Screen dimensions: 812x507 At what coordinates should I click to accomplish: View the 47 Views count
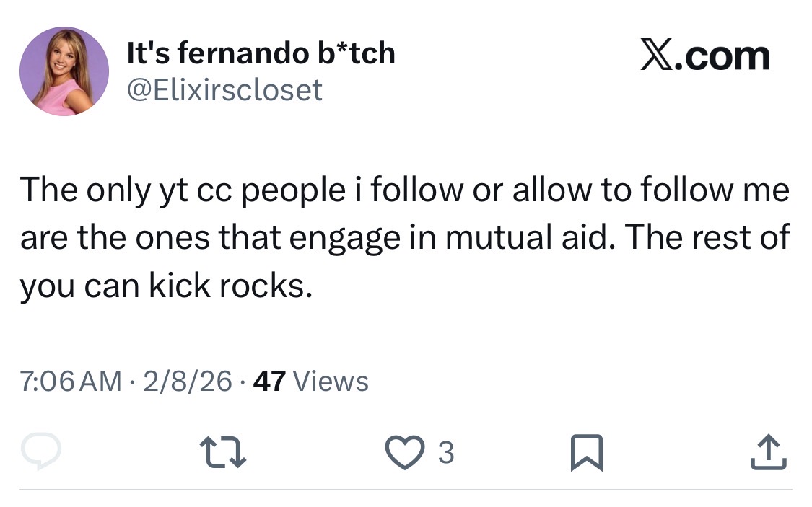click(x=310, y=382)
